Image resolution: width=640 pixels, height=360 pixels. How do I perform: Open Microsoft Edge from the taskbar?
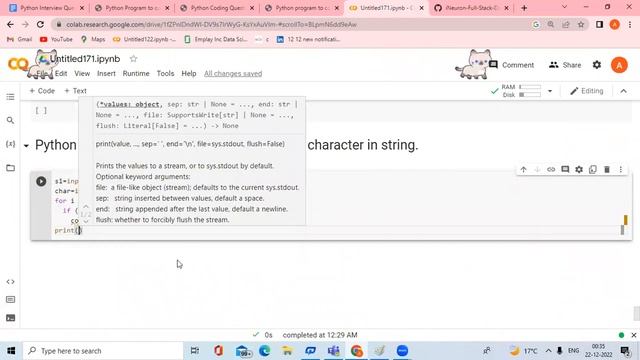tap(264, 351)
